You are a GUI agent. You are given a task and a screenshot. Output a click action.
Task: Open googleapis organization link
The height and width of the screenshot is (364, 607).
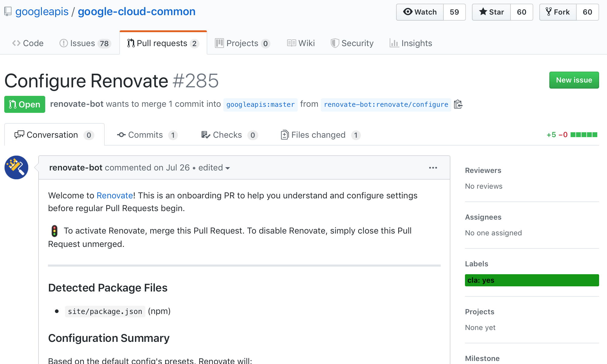coord(42,12)
